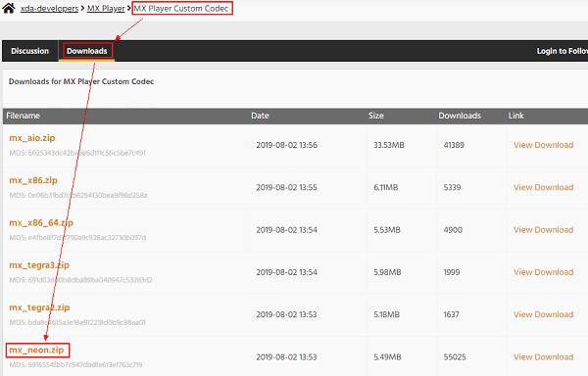Click download count 55025

[455, 356]
